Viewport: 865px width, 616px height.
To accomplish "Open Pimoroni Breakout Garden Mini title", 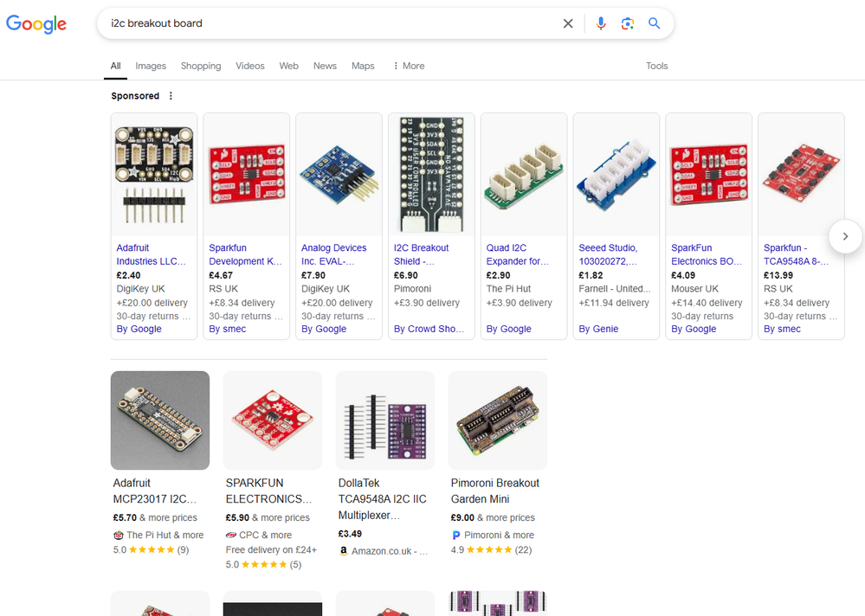I will [x=494, y=491].
